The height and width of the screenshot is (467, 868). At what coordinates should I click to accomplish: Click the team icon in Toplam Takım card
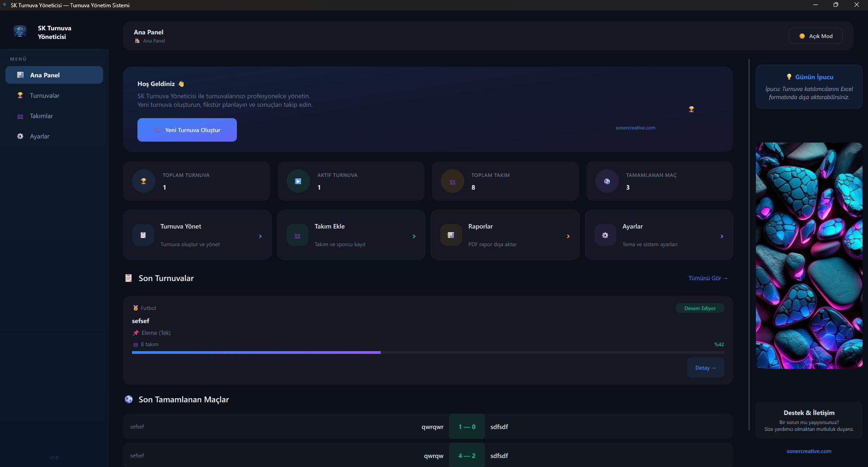point(452,181)
